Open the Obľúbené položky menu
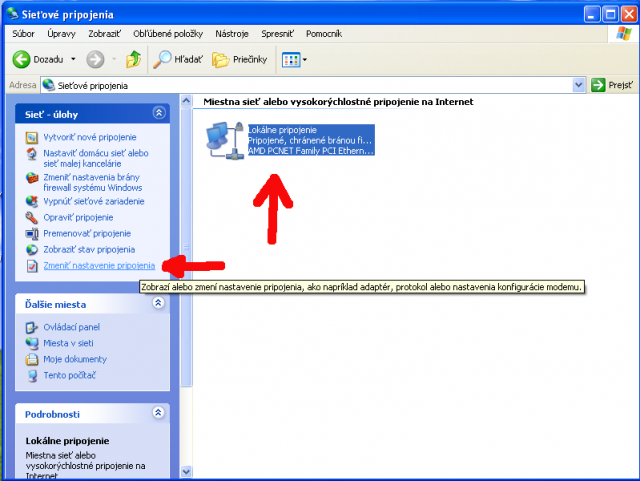 coord(168,34)
